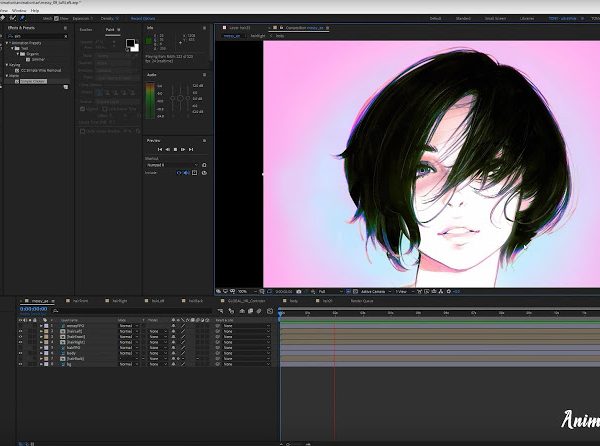Switch to the Paint tab

pos(110,29)
